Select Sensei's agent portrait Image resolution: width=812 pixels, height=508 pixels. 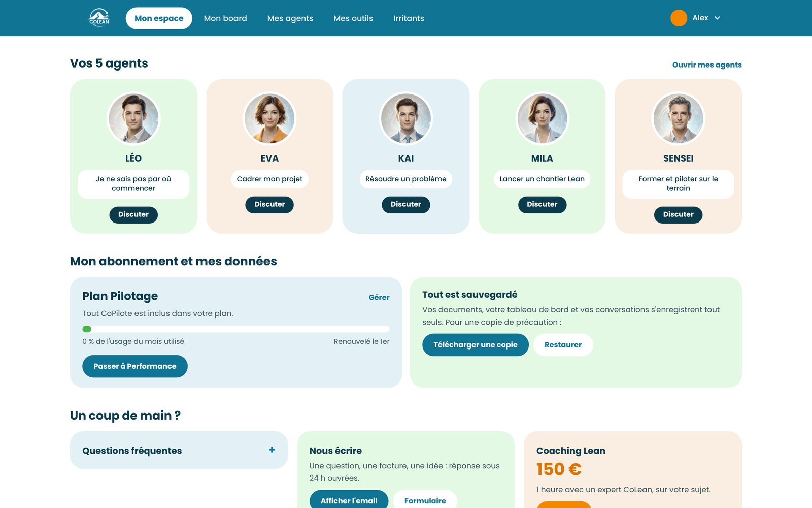point(679,118)
